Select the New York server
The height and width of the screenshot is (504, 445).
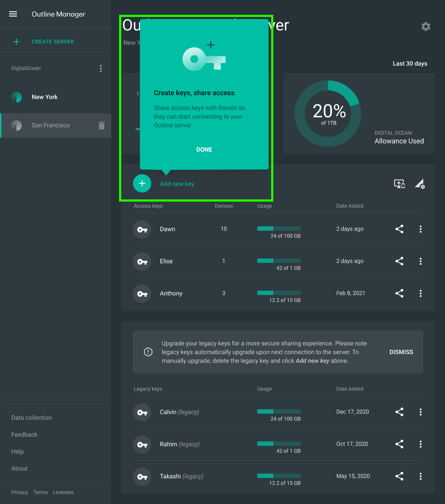pos(45,97)
